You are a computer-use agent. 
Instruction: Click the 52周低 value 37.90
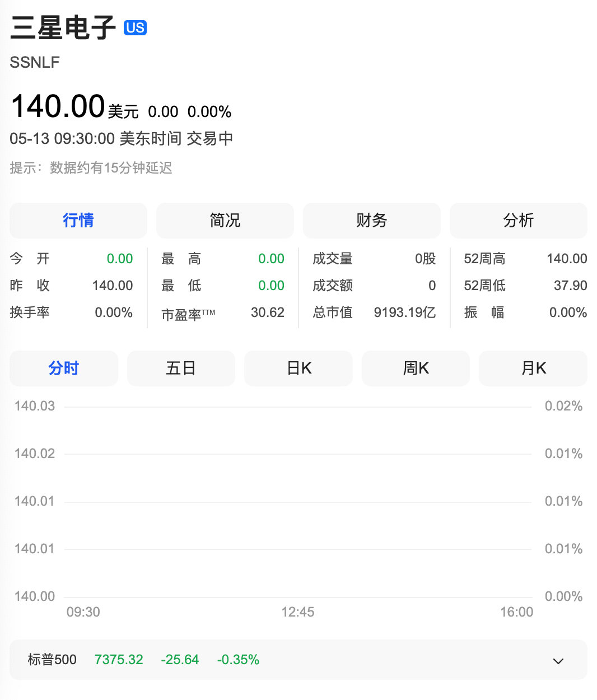coord(571,286)
